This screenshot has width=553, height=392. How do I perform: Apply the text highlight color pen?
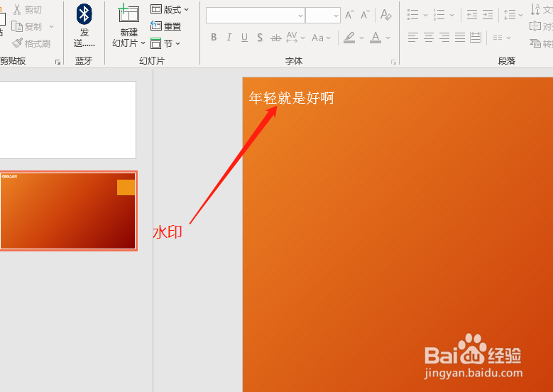349,38
